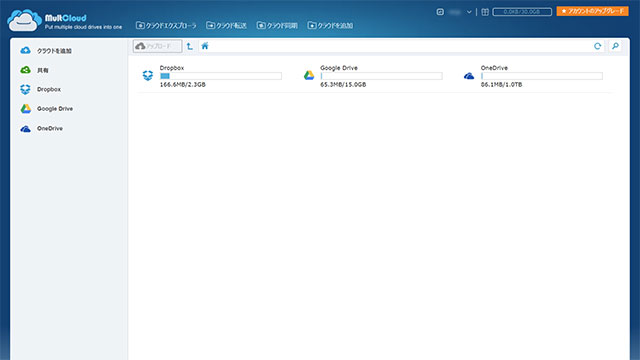
Task: Click the Google Drive icon in main pane
Action: point(309,76)
